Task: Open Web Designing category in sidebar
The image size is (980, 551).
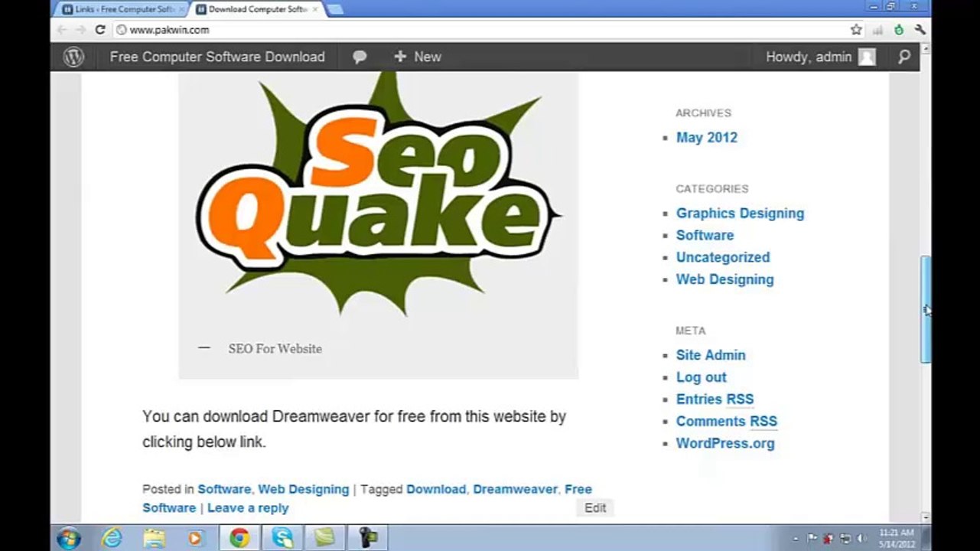Action: (724, 280)
